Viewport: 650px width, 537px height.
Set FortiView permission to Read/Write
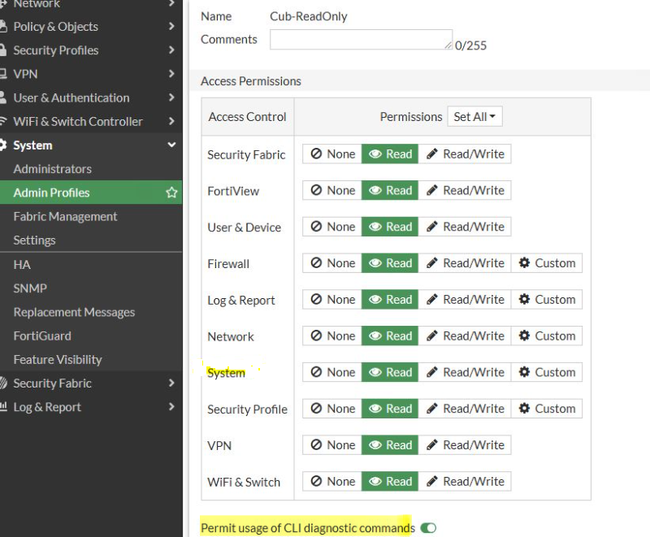pyautogui.click(x=465, y=190)
